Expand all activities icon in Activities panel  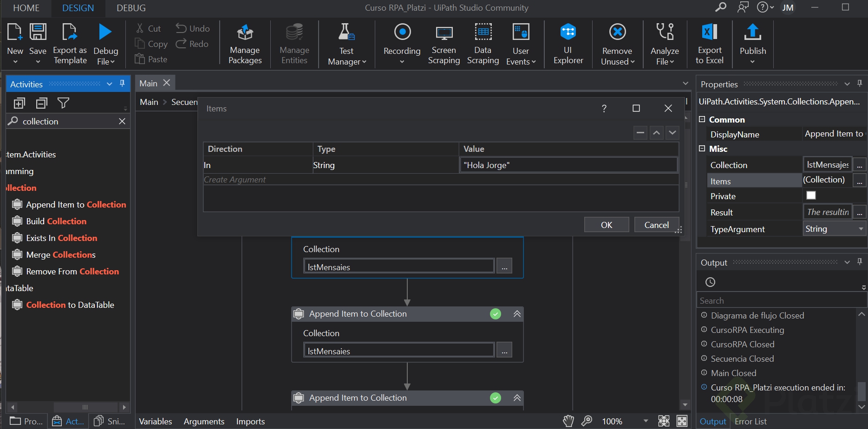(x=20, y=103)
